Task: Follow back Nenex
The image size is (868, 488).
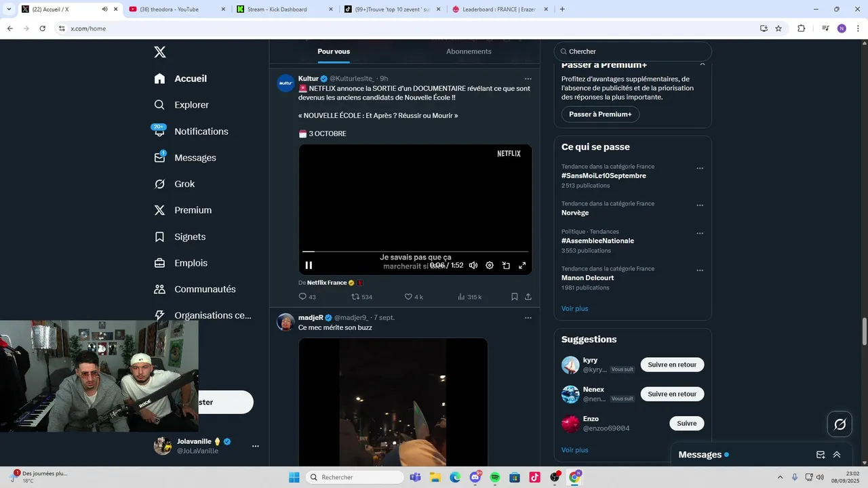Action: click(672, 394)
